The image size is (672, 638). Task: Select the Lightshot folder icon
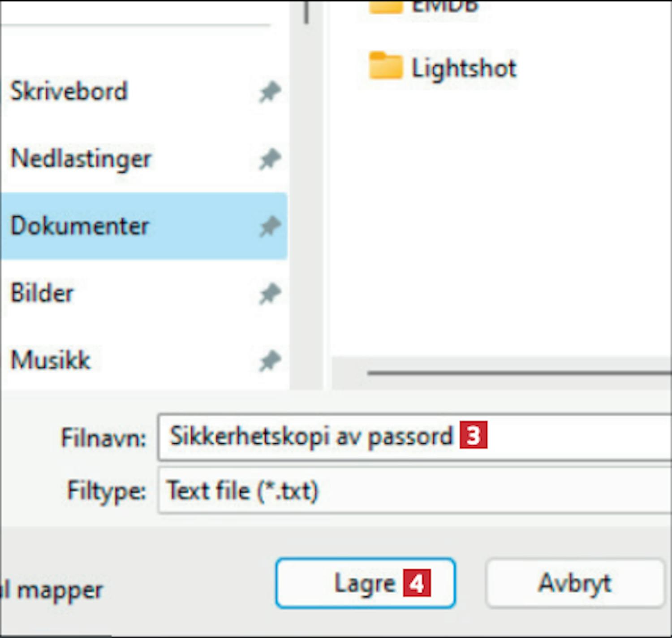(x=385, y=66)
